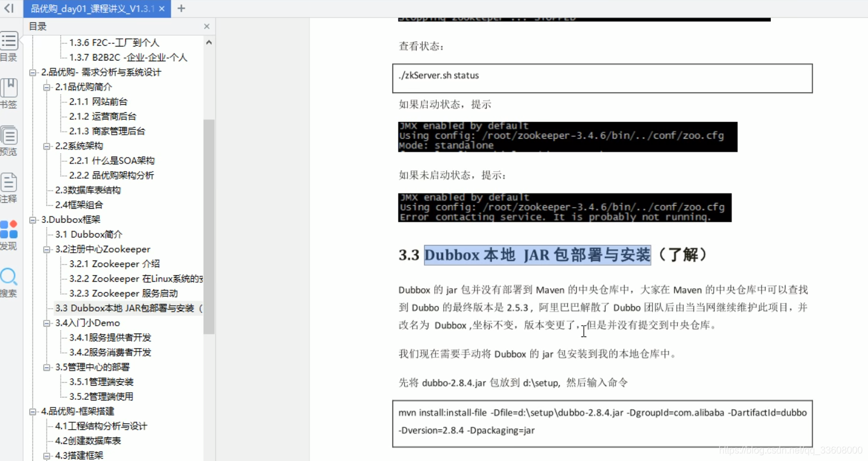868x461 pixels.
Task: Click the 查看状态 line in document
Action: (x=422, y=46)
